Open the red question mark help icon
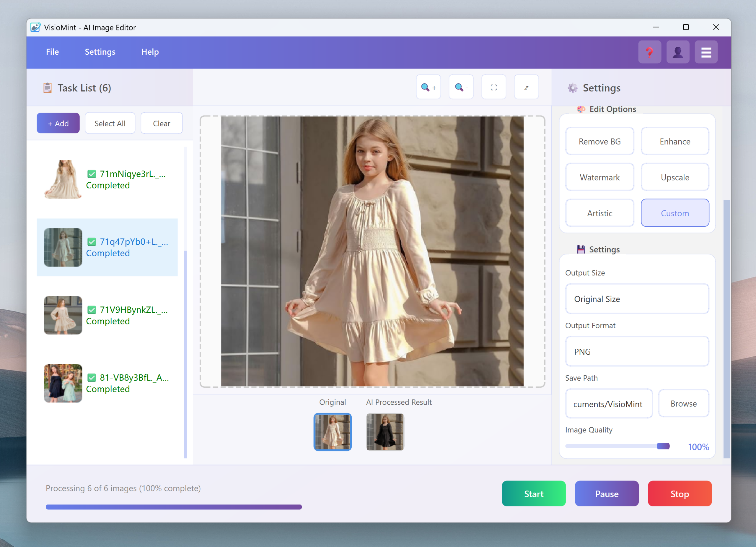The width and height of the screenshot is (756, 547). [x=649, y=52]
